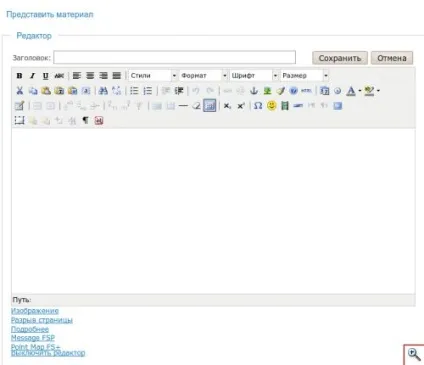The height and width of the screenshot is (365, 424).
Task: Click the Отмена button
Action: point(392,58)
